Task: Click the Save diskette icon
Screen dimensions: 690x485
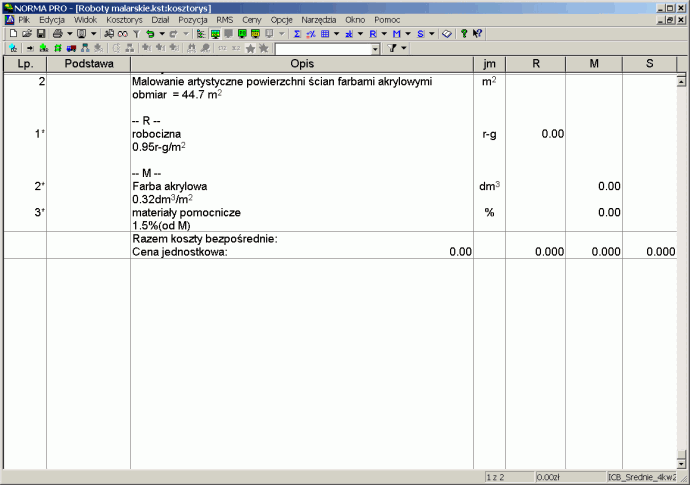Action: 41,33
